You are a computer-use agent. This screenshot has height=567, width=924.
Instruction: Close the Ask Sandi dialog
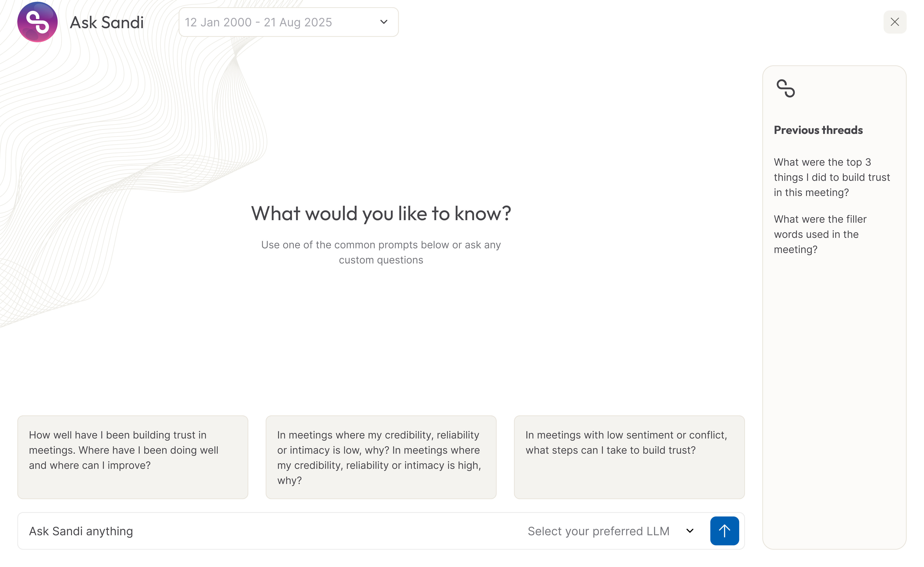[x=894, y=22]
